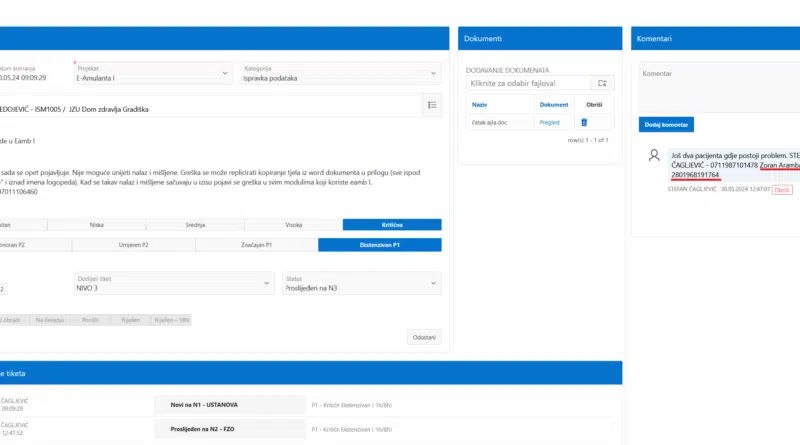The height and width of the screenshot is (445, 800).
Task: Choose the Srednja priority level
Action: [195, 225]
